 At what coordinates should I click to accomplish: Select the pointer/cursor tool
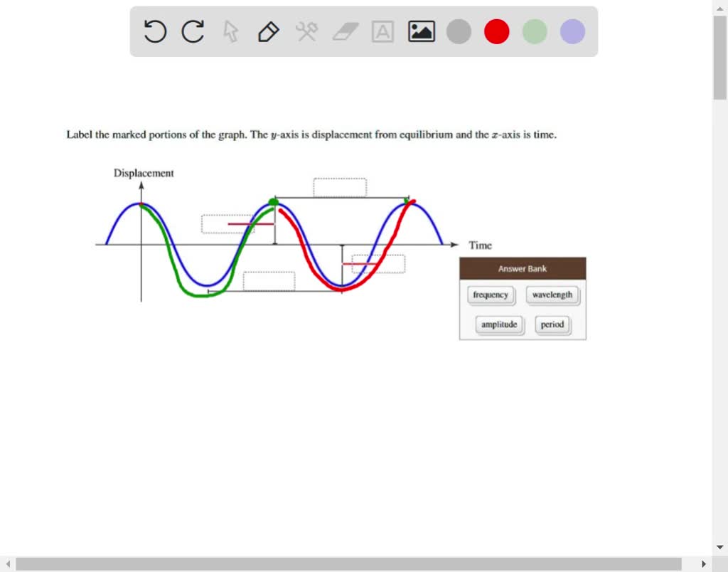(x=230, y=31)
